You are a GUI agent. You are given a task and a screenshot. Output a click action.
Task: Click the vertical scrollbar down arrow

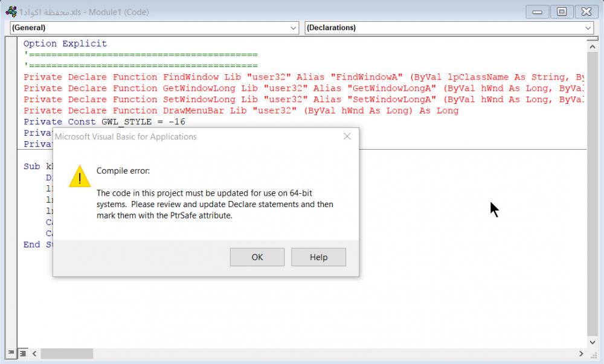coord(592,342)
